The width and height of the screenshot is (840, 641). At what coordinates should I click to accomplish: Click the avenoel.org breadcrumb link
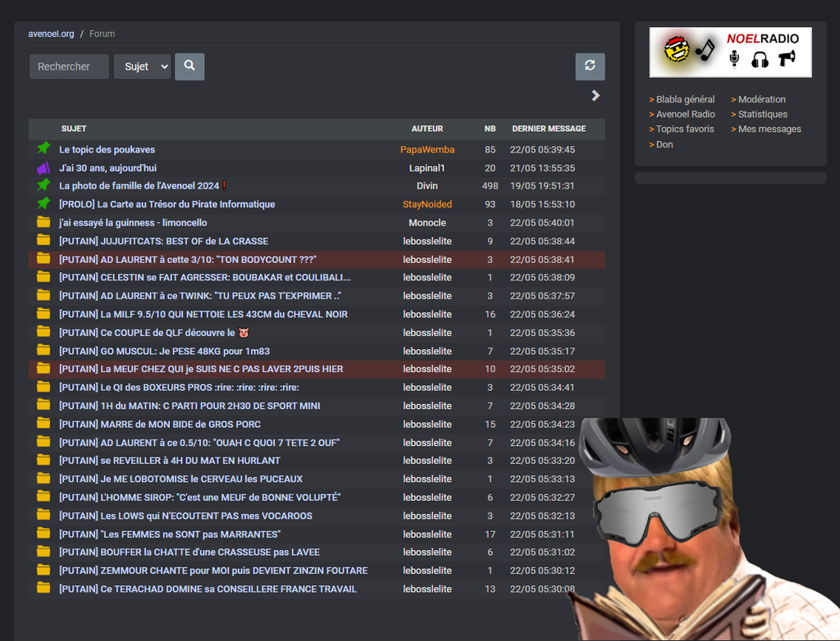(51, 34)
